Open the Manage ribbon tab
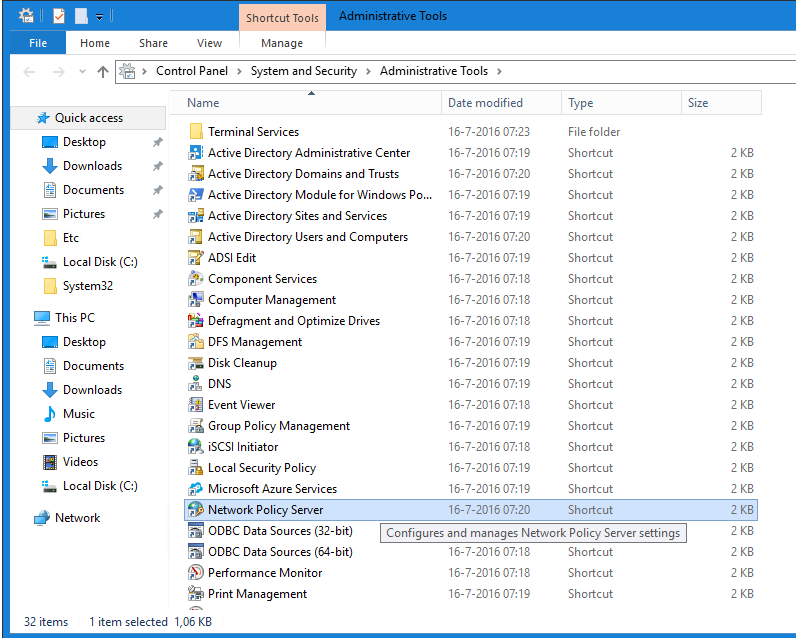 (x=282, y=43)
